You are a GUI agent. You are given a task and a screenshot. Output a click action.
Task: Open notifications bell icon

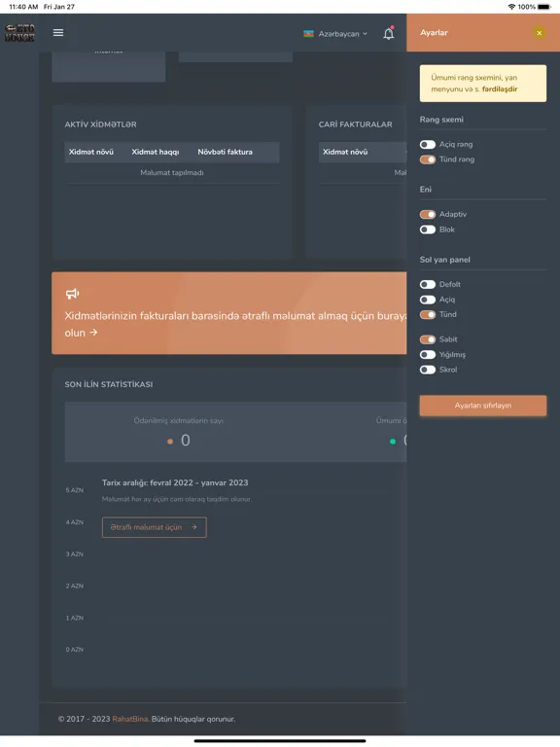pos(389,33)
